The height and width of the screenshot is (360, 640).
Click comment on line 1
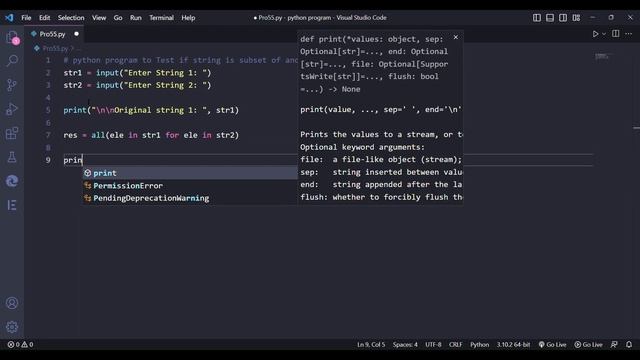pos(180,60)
